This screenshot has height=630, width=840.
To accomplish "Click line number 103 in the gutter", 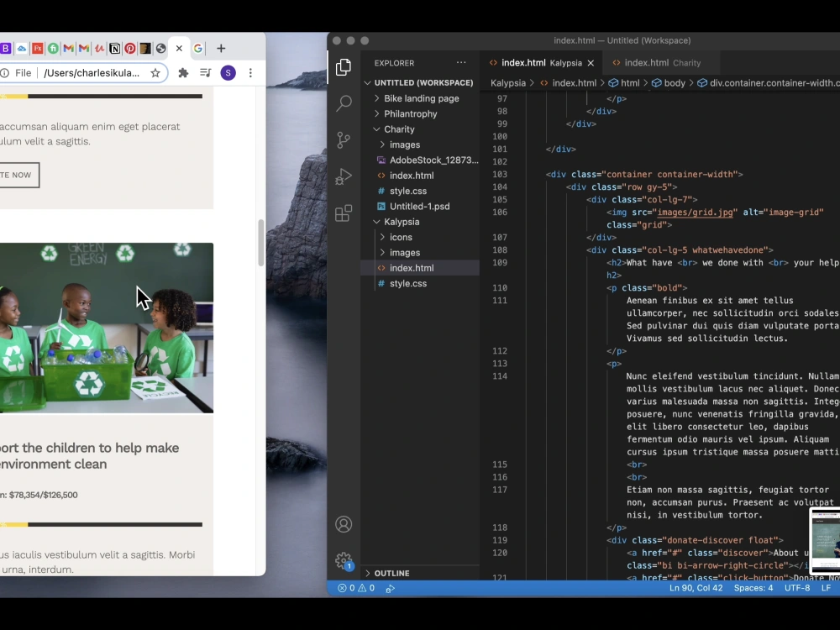I will pos(499,174).
